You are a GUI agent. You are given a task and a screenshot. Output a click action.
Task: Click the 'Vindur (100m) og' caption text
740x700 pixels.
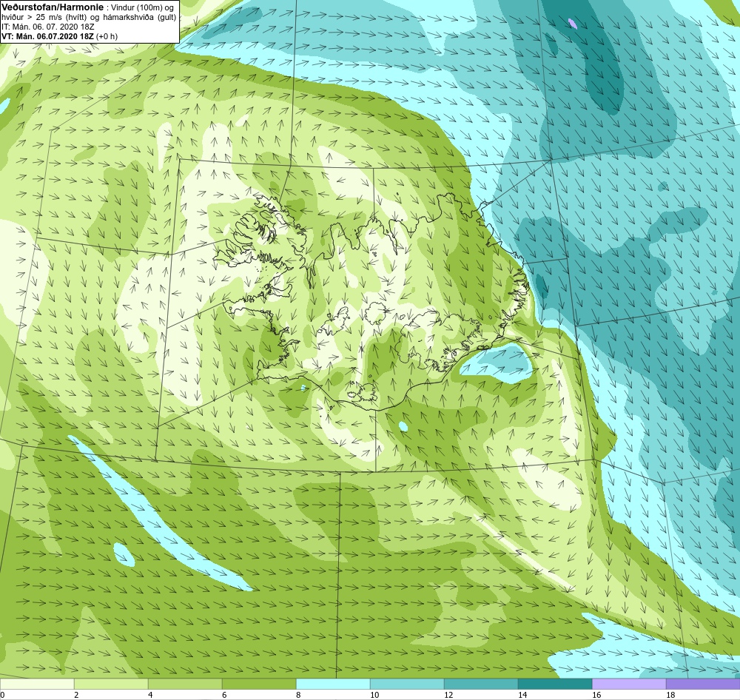click(141, 8)
